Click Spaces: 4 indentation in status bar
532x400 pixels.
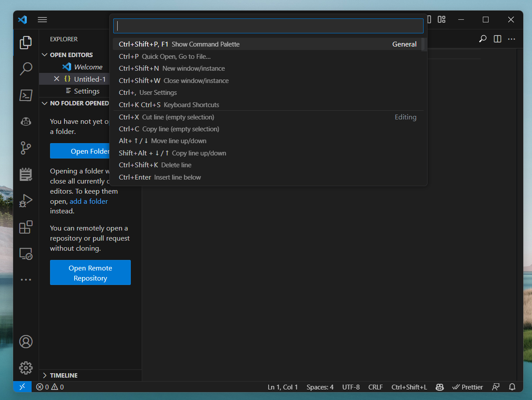tap(320, 387)
